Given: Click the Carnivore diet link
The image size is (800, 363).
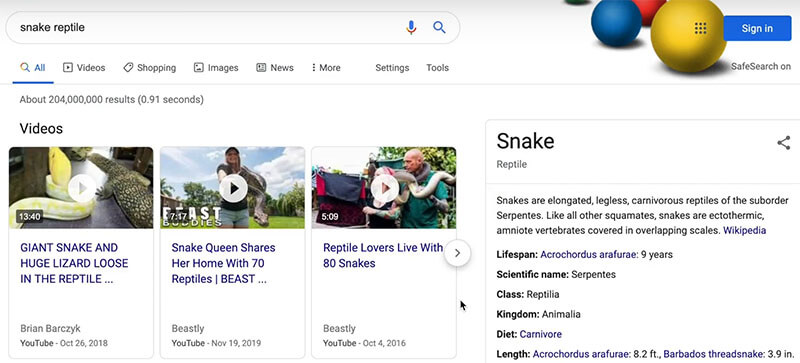Looking at the screenshot, I should (541, 334).
